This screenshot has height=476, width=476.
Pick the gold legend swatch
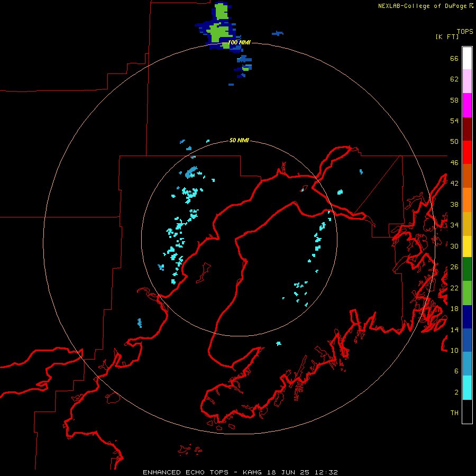point(467,224)
